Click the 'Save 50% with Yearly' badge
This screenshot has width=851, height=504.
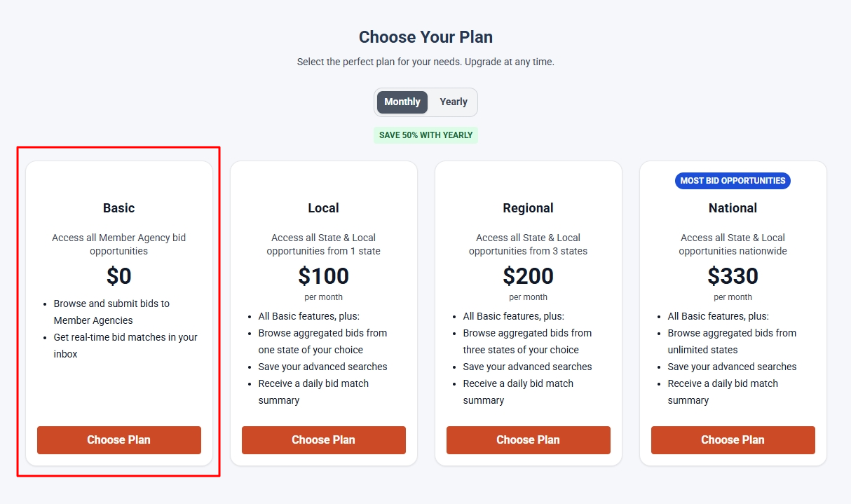[x=425, y=135]
